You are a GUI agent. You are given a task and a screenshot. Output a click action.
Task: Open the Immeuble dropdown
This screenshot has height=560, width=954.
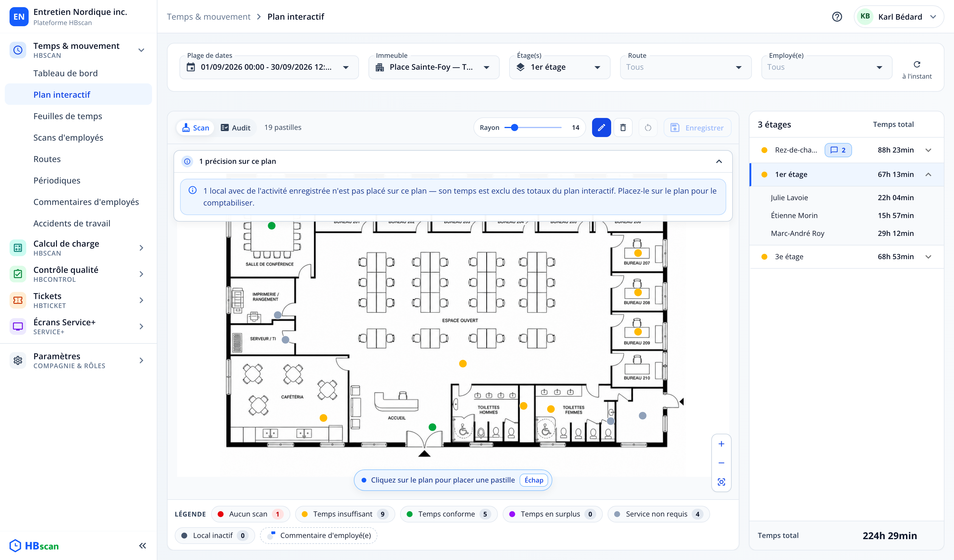tap(434, 67)
